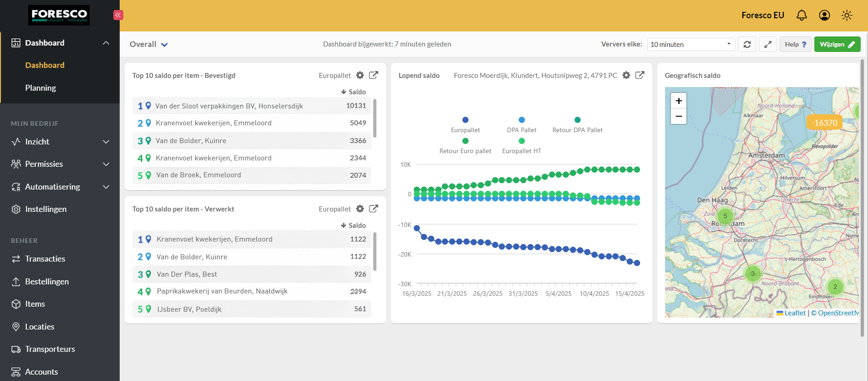The width and height of the screenshot is (868, 381).
Task: Open the Accounts menu entry
Action: click(x=41, y=372)
